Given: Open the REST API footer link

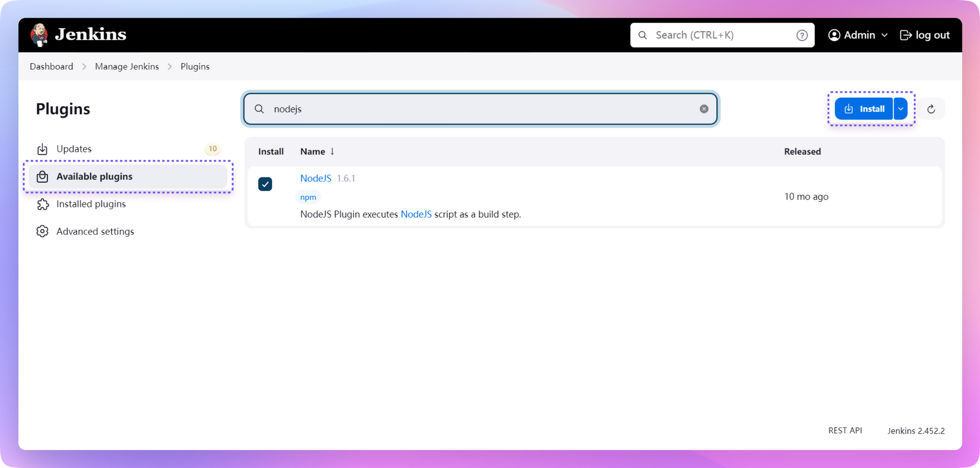Looking at the screenshot, I should click(x=845, y=430).
